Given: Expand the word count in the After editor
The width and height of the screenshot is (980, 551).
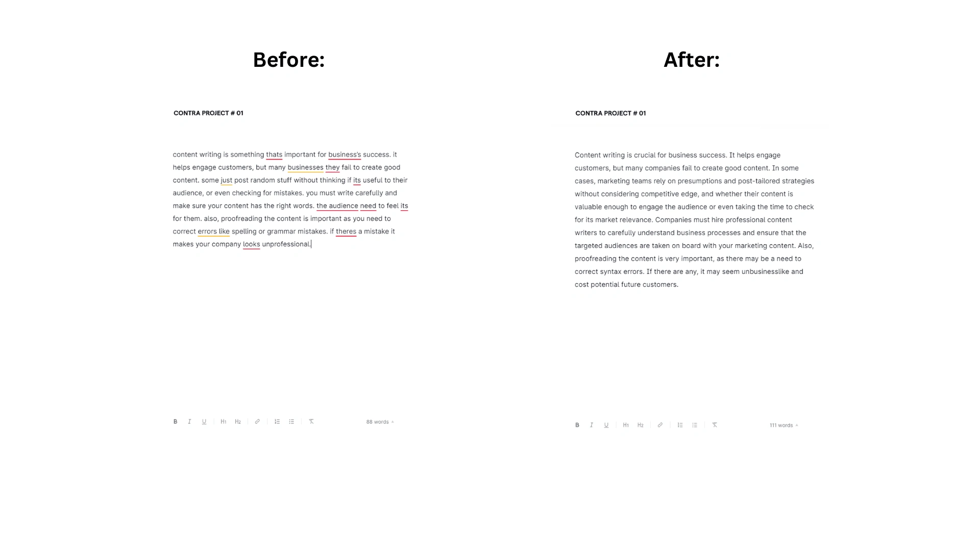Looking at the screenshot, I should [783, 425].
